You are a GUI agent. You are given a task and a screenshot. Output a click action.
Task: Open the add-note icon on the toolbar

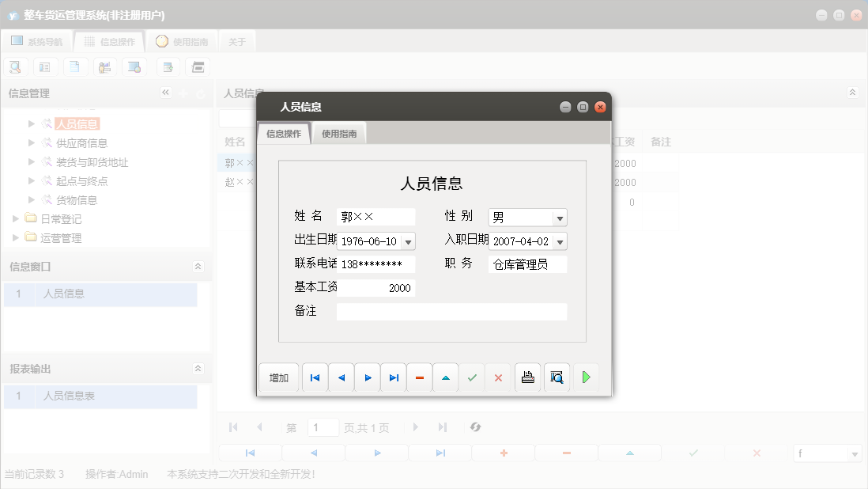pyautogui.click(x=168, y=66)
